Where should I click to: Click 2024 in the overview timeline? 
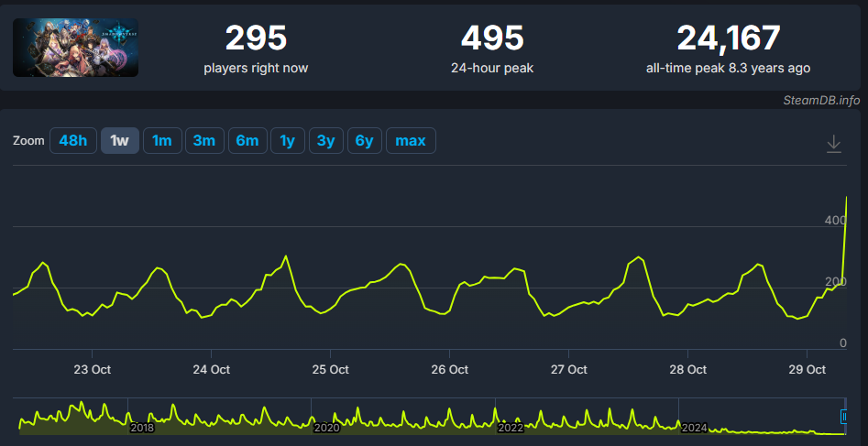click(694, 428)
